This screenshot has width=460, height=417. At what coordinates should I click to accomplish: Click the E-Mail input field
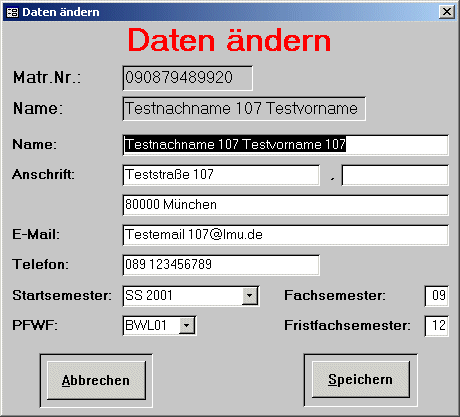click(285, 235)
